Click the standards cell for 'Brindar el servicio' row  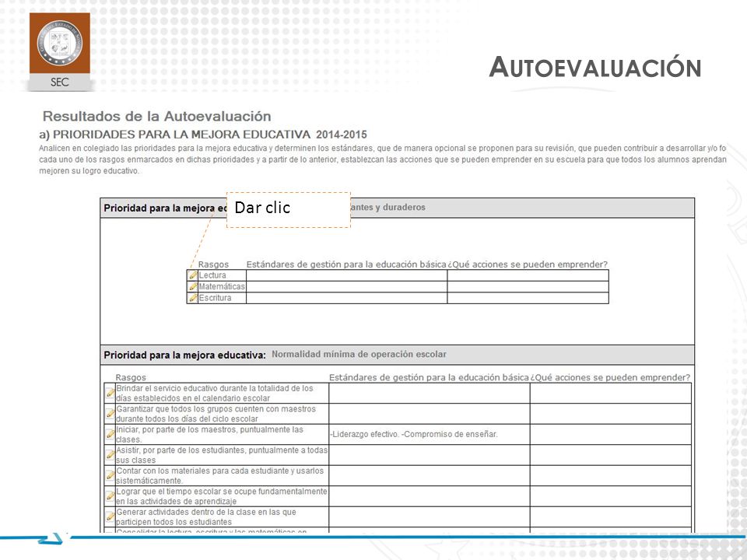click(430, 394)
